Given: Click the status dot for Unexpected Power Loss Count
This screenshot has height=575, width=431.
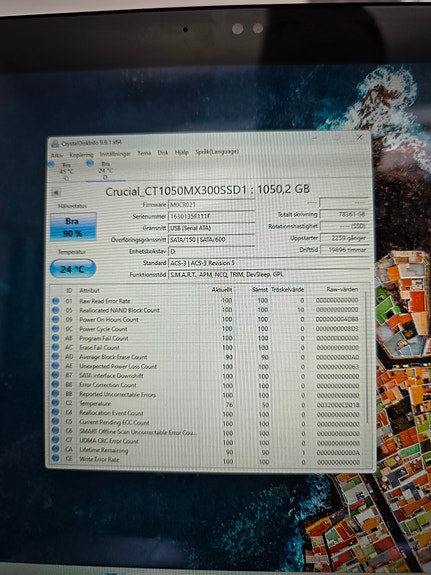Looking at the screenshot, I should pyautogui.click(x=55, y=366).
